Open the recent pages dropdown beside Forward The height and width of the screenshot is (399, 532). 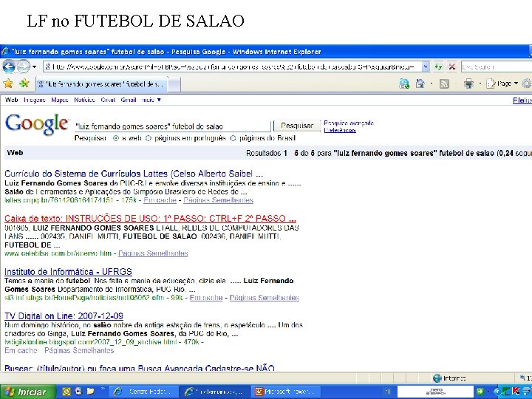[34, 66]
